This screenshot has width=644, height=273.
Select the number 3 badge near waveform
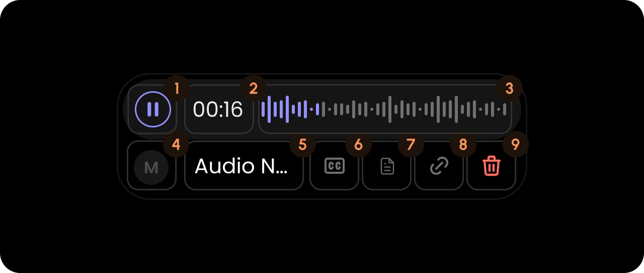(x=509, y=89)
